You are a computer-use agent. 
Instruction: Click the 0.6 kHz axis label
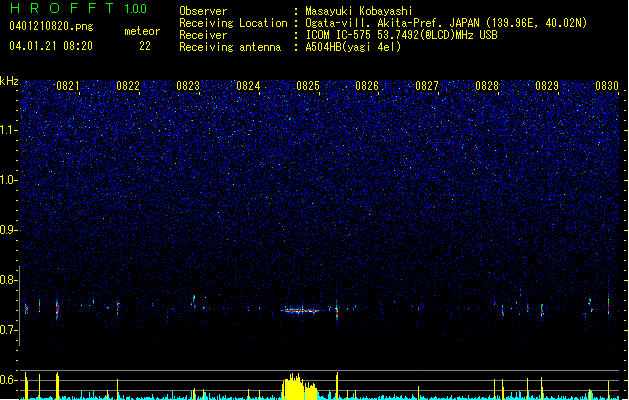pos(8,380)
